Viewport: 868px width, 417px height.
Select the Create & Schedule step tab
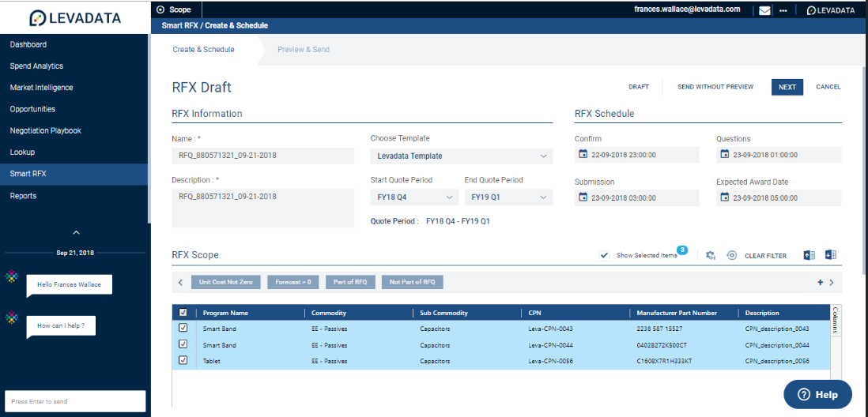click(203, 49)
